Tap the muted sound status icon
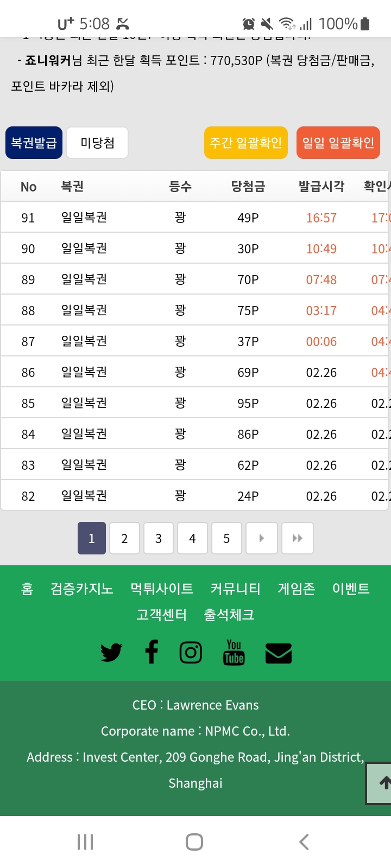Viewport: 391px width, 868px height. coord(267,23)
